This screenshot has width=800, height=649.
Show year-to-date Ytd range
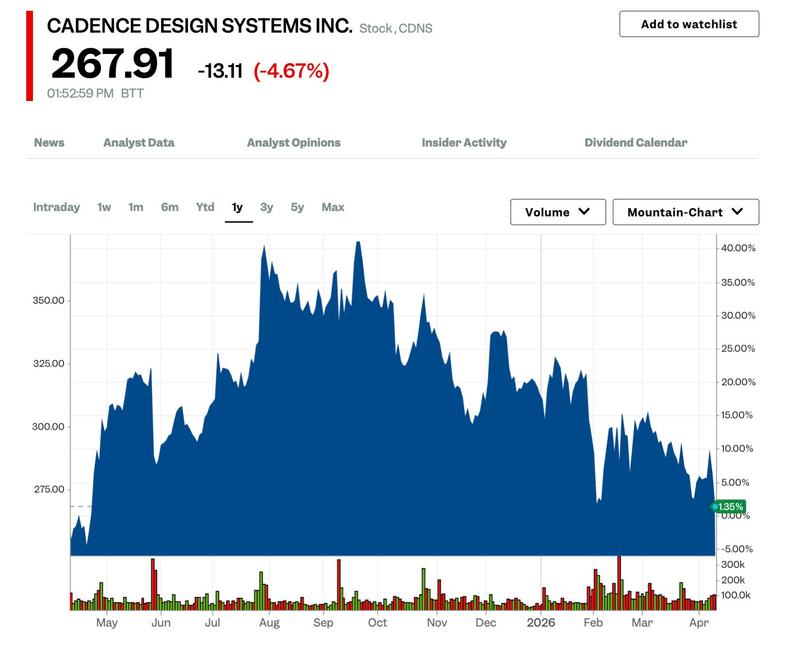pos(205,207)
